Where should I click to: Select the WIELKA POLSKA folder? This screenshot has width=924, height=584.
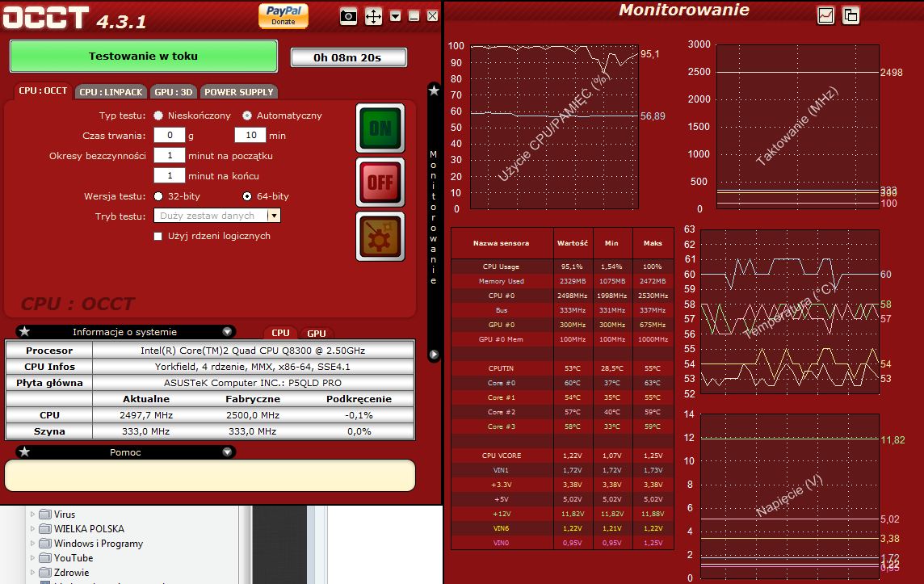tap(89, 528)
